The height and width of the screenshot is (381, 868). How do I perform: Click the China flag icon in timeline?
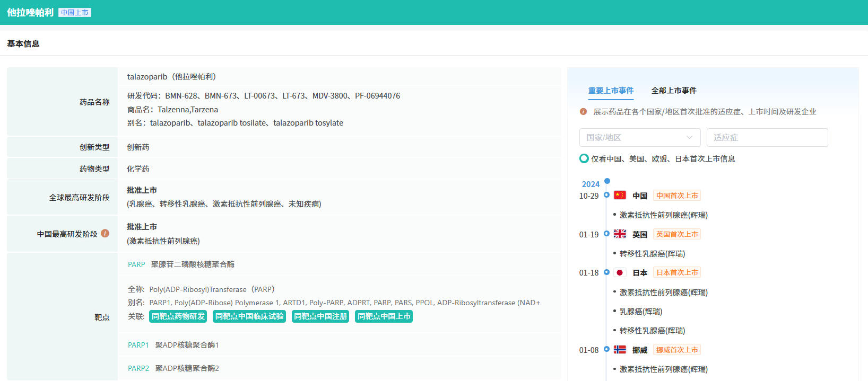pyautogui.click(x=620, y=195)
